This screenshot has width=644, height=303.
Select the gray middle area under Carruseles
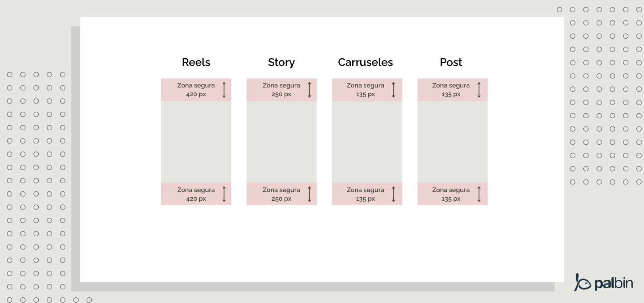point(367,142)
